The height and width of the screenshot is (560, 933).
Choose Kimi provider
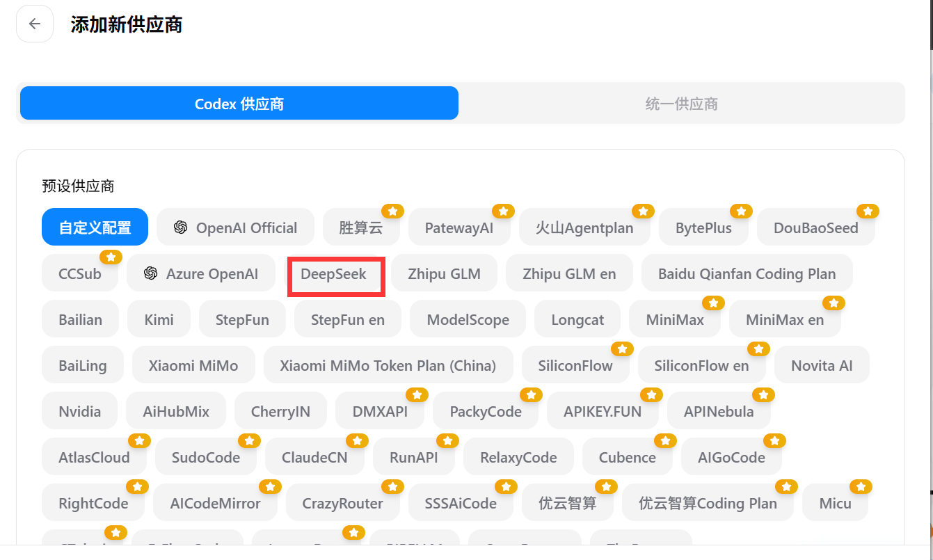159,319
